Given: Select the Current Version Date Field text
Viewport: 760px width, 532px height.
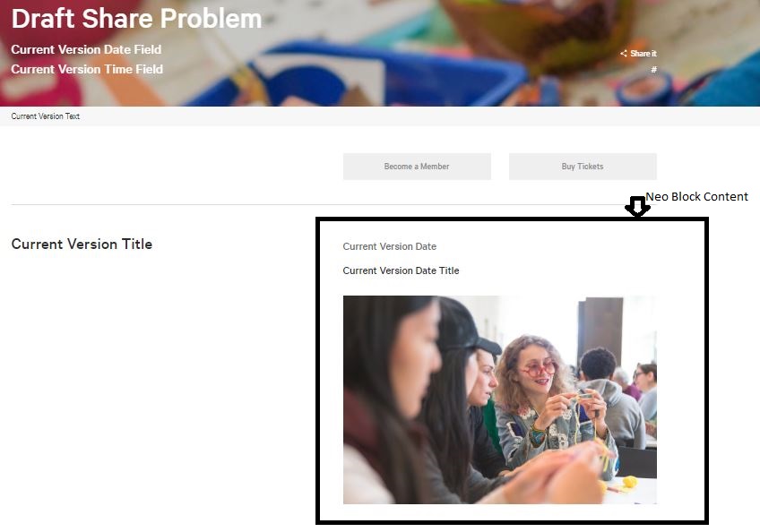Looking at the screenshot, I should pyautogui.click(x=86, y=49).
